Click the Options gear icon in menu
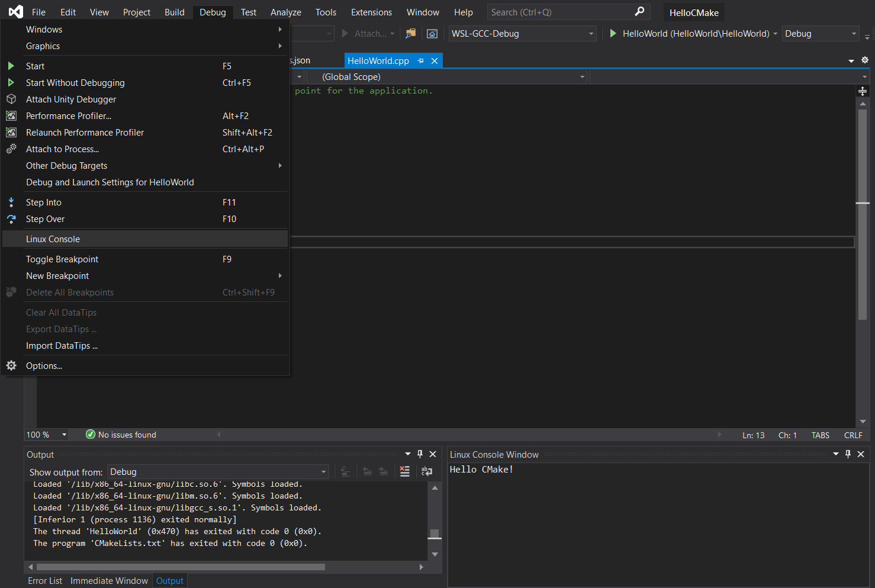875x588 pixels. (x=11, y=365)
